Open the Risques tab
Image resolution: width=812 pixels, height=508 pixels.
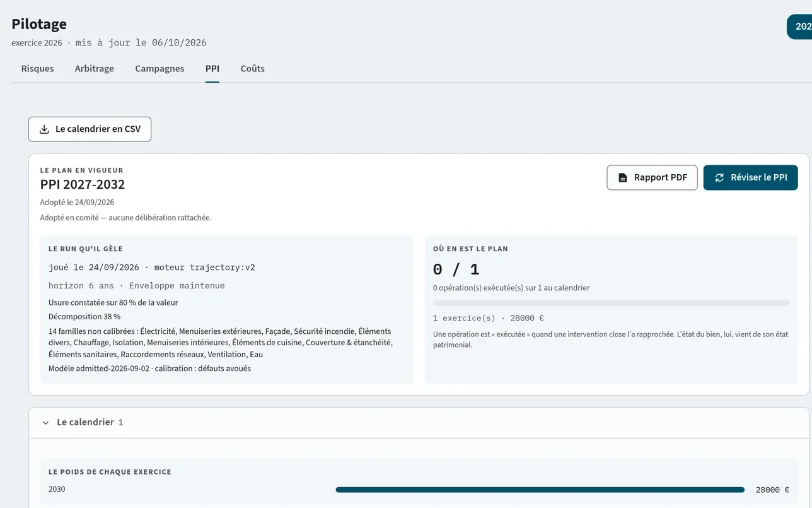tap(38, 69)
